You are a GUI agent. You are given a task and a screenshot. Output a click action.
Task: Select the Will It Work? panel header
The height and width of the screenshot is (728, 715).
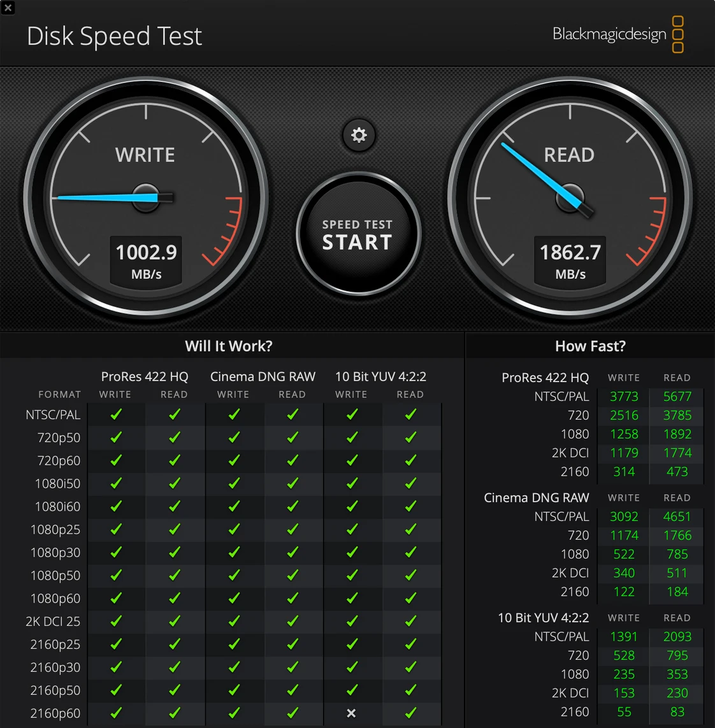pyautogui.click(x=229, y=346)
